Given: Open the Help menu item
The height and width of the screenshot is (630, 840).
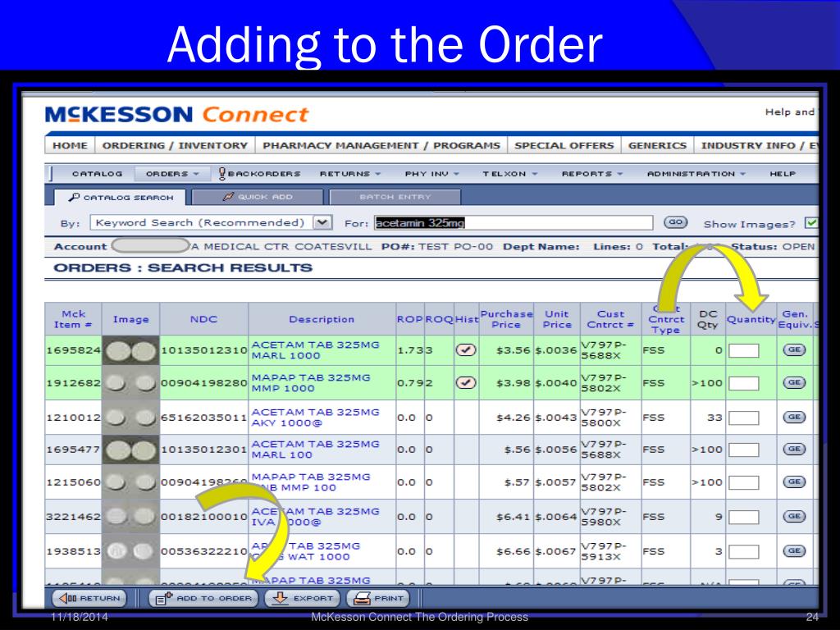Looking at the screenshot, I should tap(782, 174).
